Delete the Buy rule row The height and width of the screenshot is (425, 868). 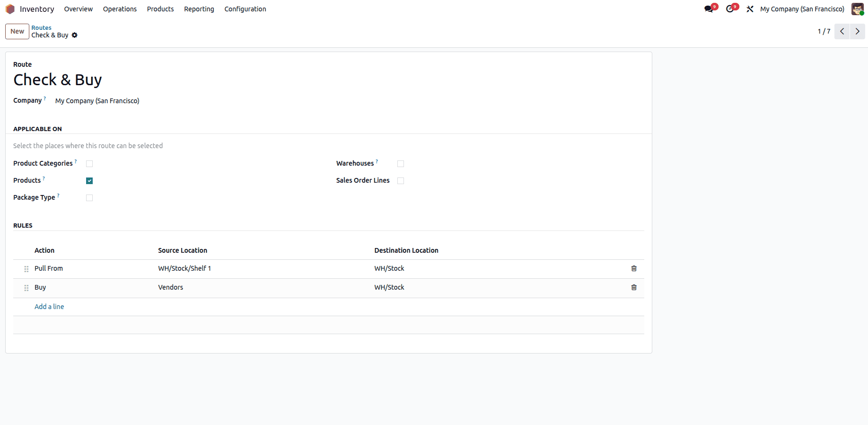(x=634, y=287)
